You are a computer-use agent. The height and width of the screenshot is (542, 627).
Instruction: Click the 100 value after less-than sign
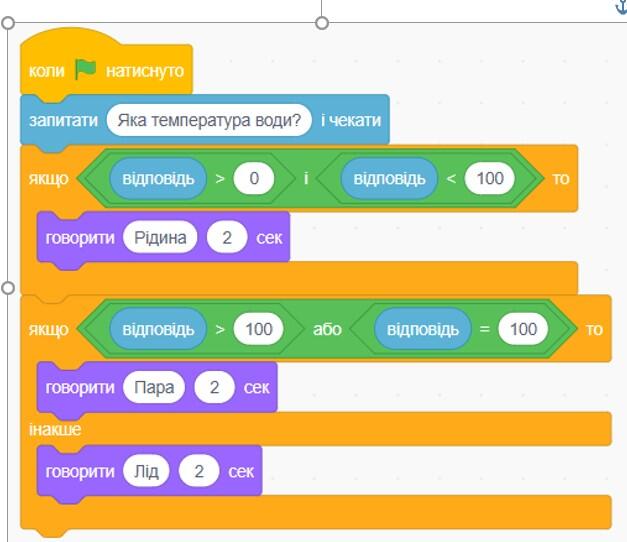(x=490, y=178)
